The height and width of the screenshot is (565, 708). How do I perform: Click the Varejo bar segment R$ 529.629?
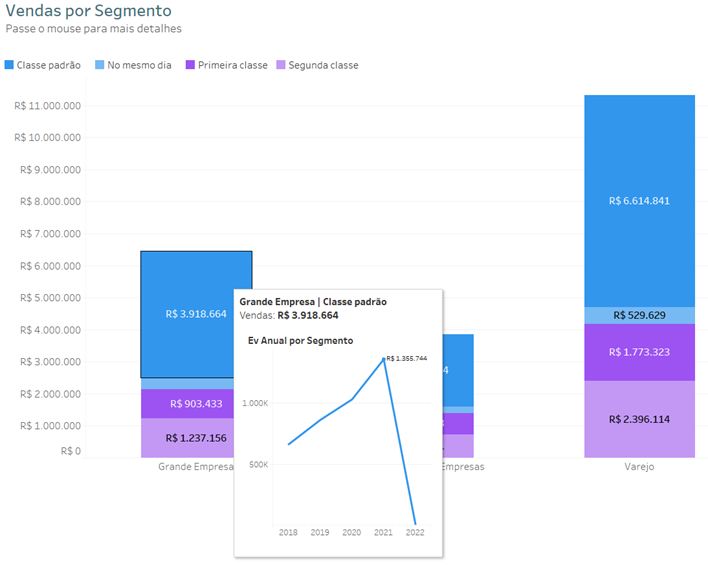[x=639, y=315]
